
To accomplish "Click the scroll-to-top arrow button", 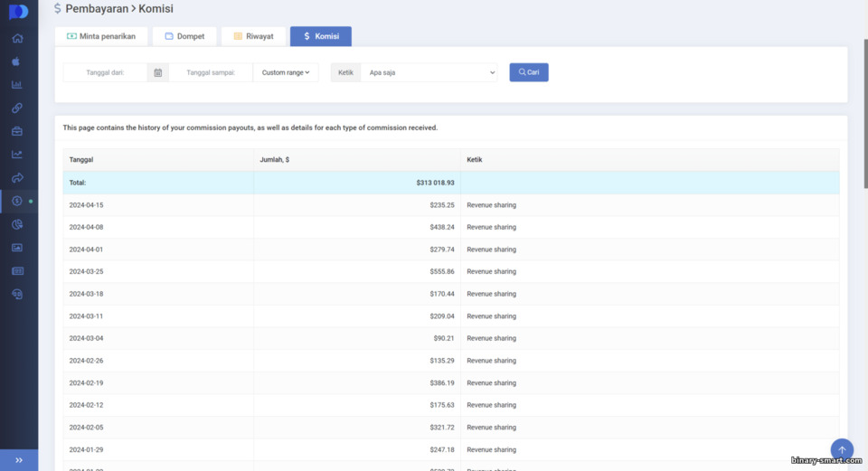I will pos(842,449).
